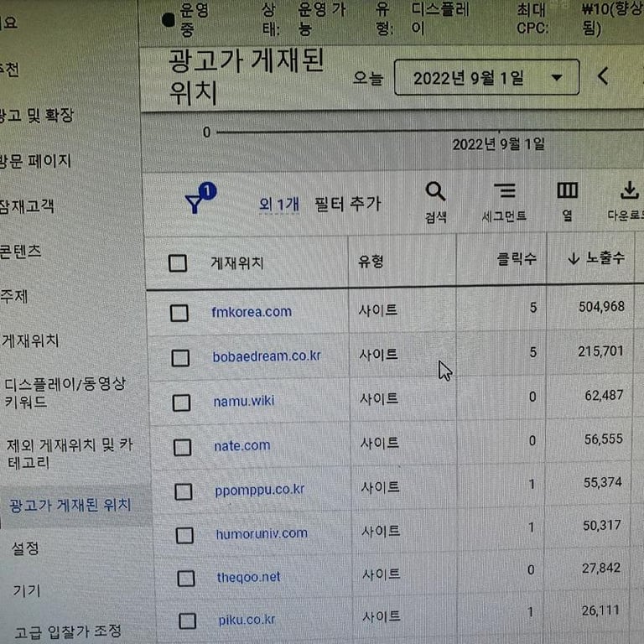
Task: Click the impression value 26,111
Action: pyautogui.click(x=600, y=610)
